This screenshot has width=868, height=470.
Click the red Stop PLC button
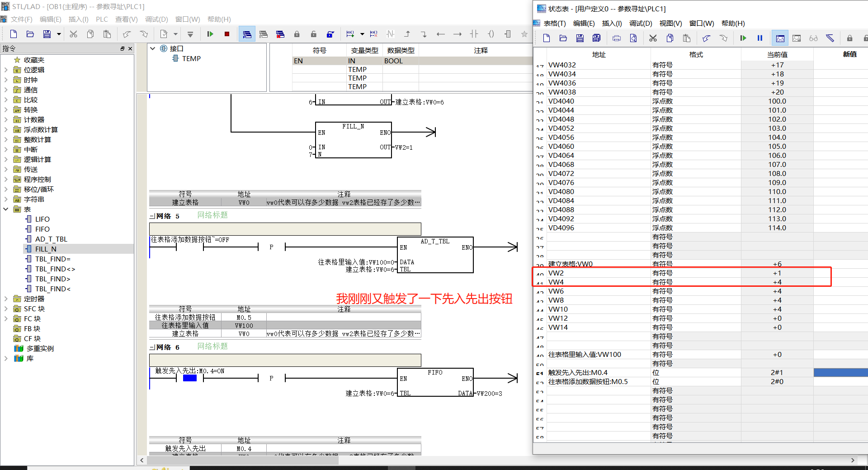[x=227, y=34]
